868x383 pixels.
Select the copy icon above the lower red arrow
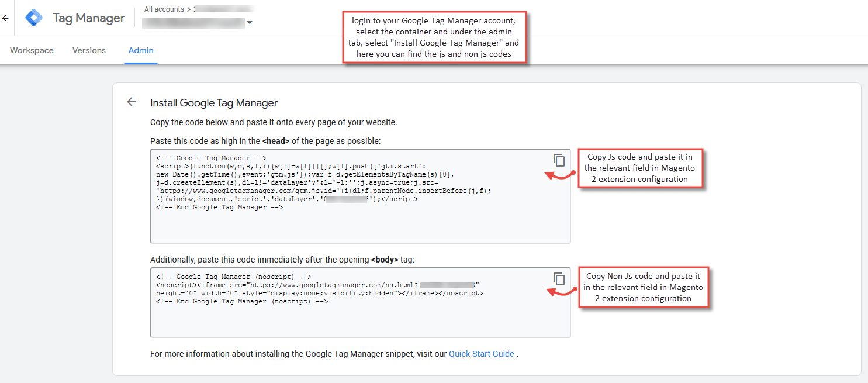click(x=559, y=279)
